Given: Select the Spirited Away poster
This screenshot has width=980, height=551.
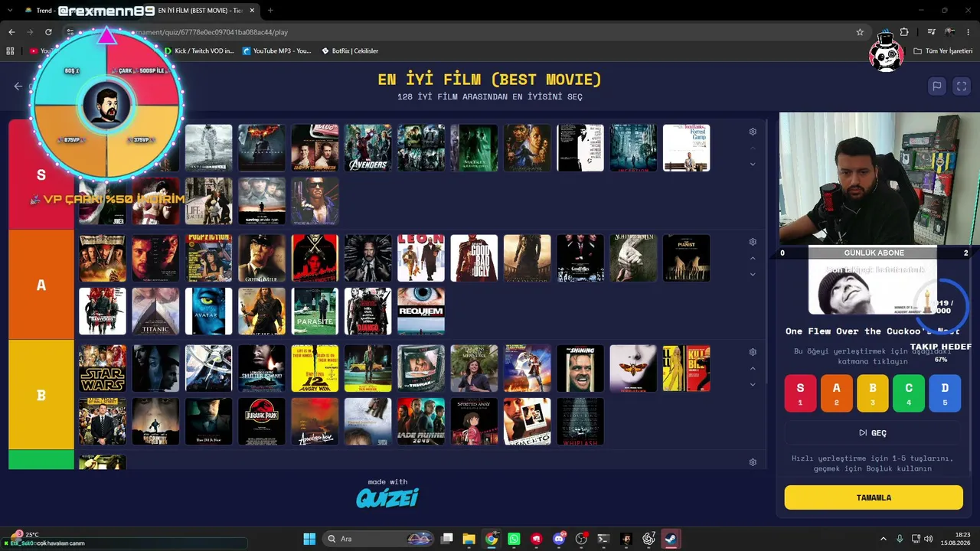Looking at the screenshot, I should (474, 422).
